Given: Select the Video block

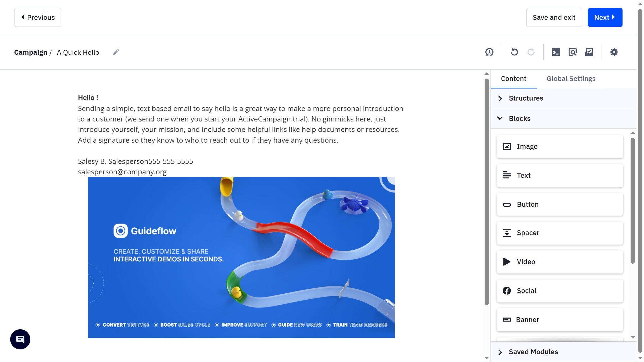Looking at the screenshot, I should coord(559,262).
